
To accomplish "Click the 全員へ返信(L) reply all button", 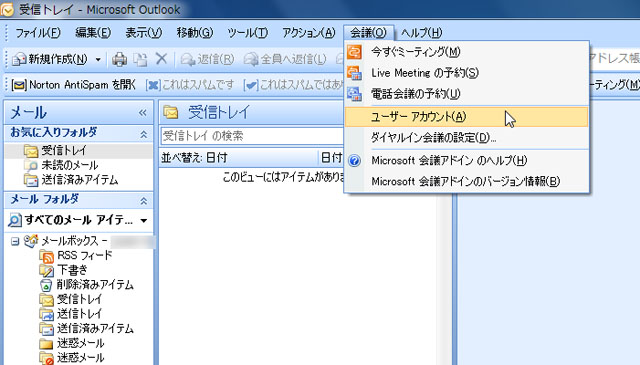I will 285,60.
